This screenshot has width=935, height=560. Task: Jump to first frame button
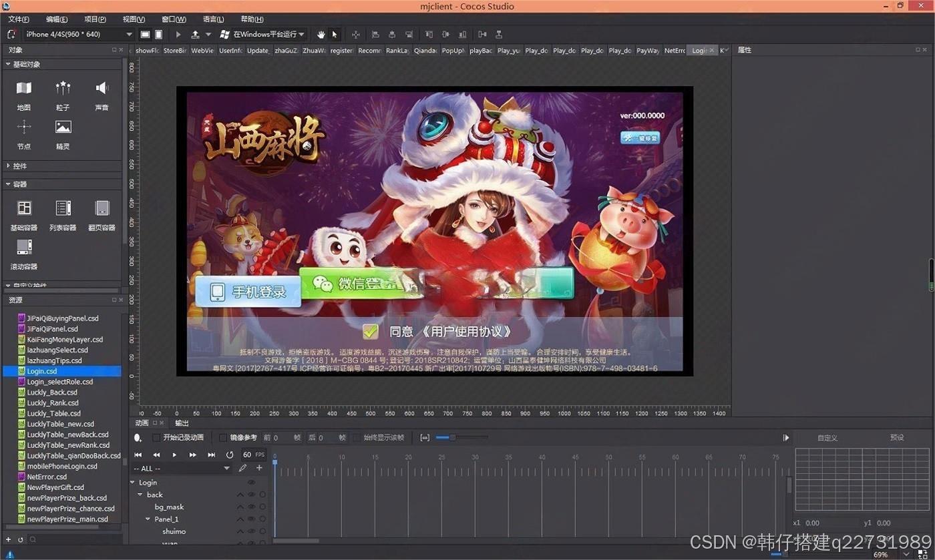coord(138,455)
